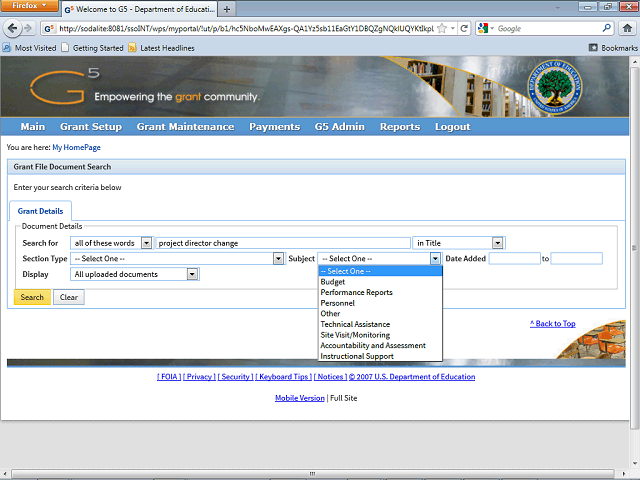Reload the page with the refresh icon
640x480 pixels.
tap(464, 28)
